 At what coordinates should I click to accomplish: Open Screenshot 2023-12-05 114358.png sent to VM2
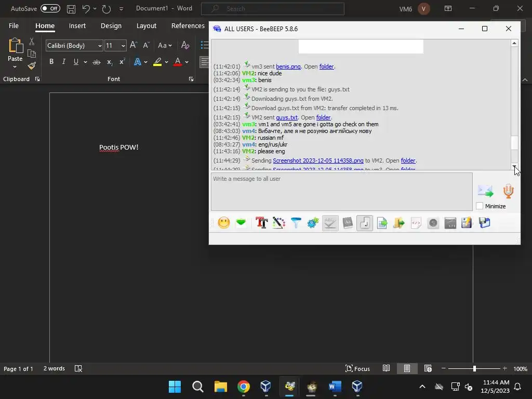[318, 161]
